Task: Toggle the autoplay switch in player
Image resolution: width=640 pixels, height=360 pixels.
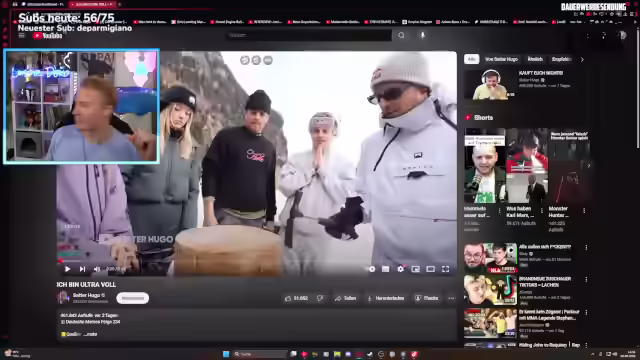Action: [371, 269]
